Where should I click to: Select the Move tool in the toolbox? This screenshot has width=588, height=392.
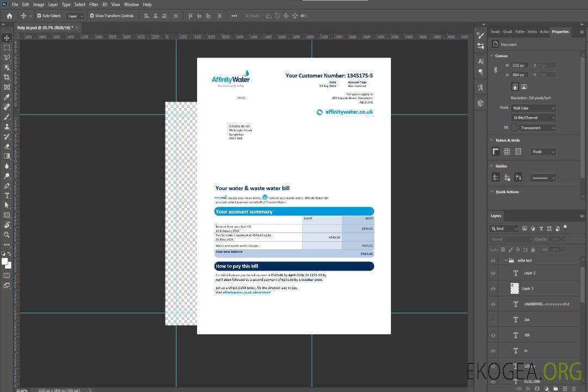[x=7, y=38]
